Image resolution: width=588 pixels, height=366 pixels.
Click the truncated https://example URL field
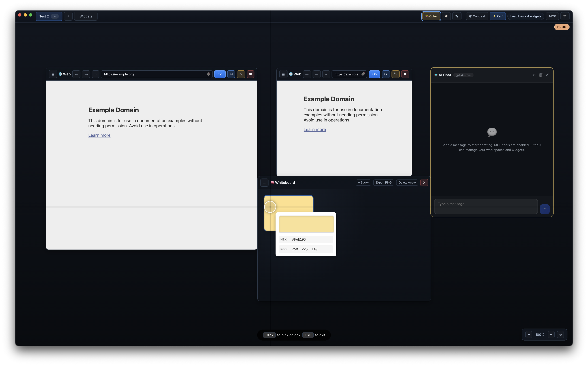point(349,74)
